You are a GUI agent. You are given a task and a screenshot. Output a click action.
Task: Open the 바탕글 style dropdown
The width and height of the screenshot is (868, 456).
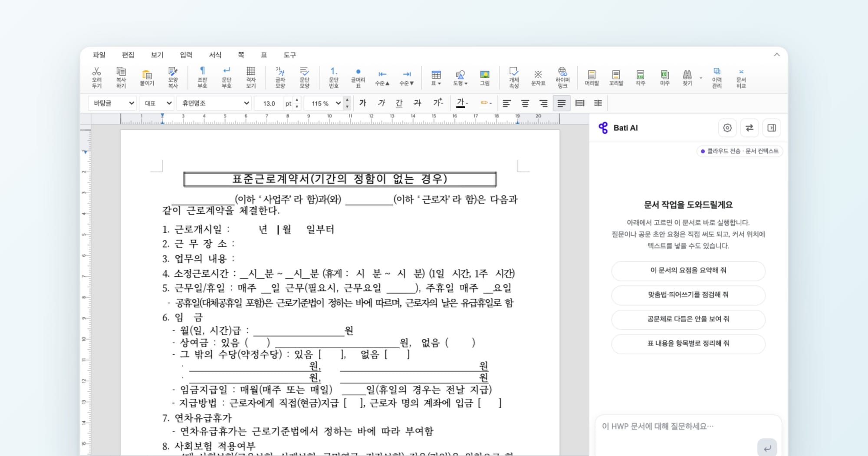(x=112, y=103)
